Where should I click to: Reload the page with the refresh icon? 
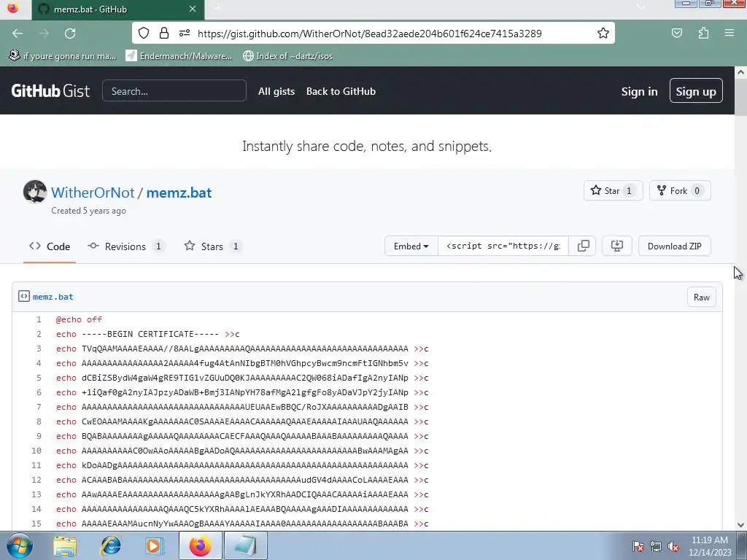coord(70,34)
